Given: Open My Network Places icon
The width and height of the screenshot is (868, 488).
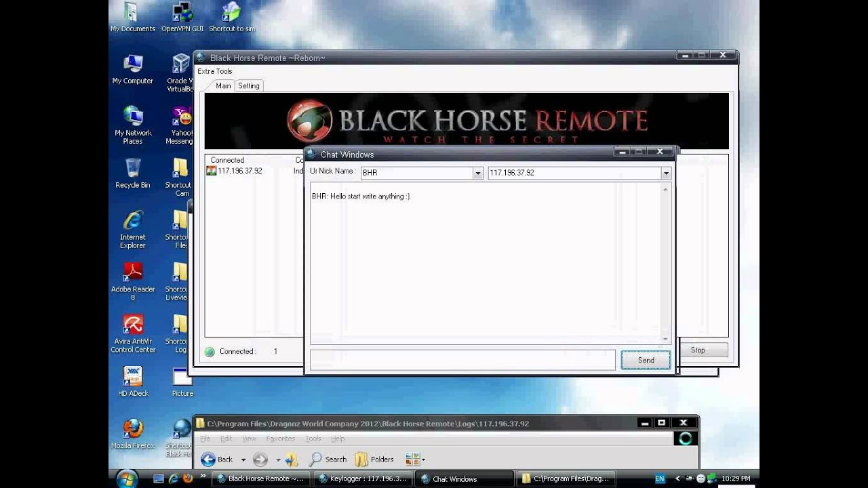Looking at the screenshot, I should pyautogui.click(x=133, y=125).
